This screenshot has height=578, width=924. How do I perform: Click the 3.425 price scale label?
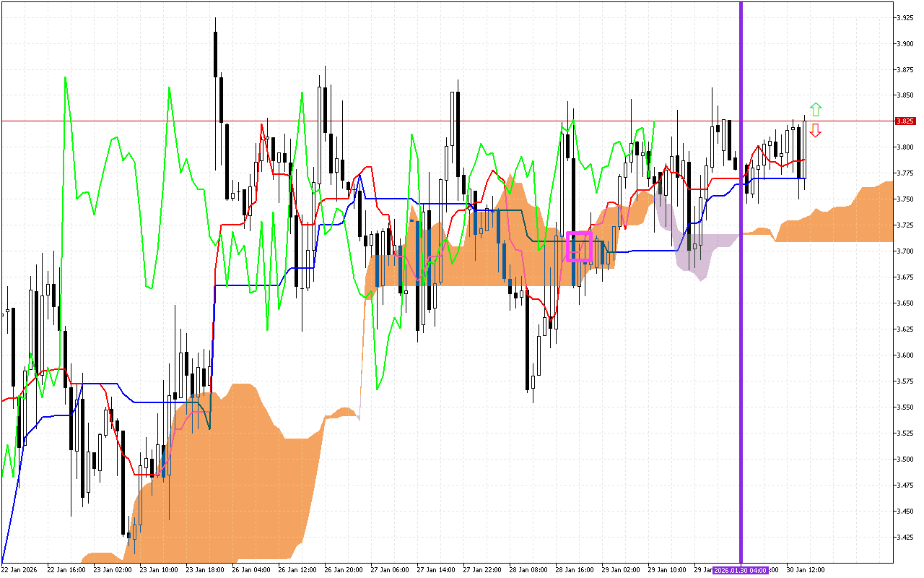[x=905, y=538]
